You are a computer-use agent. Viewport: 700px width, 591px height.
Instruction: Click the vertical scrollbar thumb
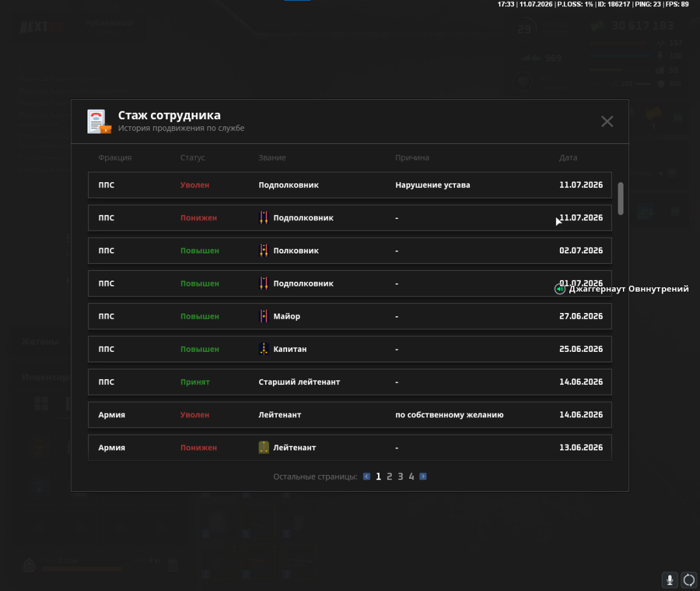tap(620, 198)
